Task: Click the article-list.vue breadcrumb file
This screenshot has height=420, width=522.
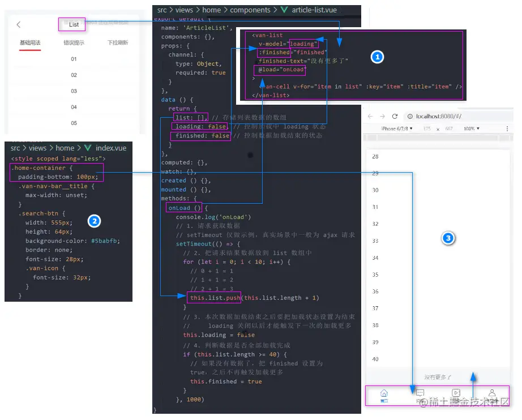Action: pos(314,10)
